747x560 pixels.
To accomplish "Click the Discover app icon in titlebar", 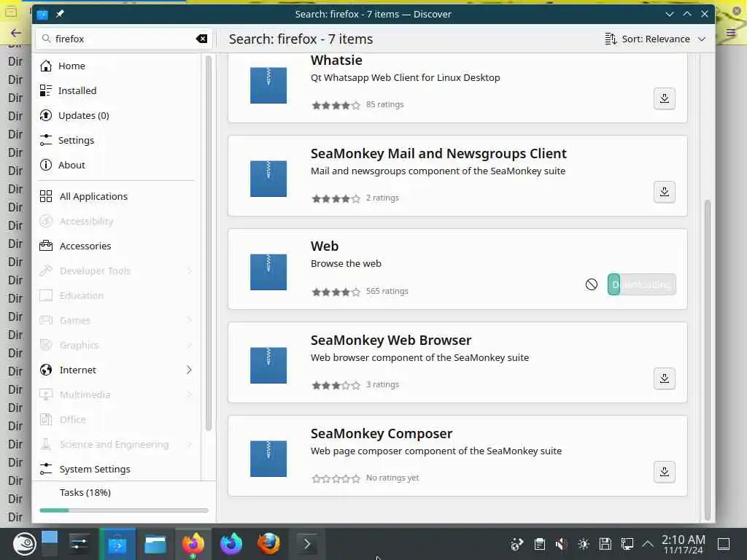I will pyautogui.click(x=42, y=15).
